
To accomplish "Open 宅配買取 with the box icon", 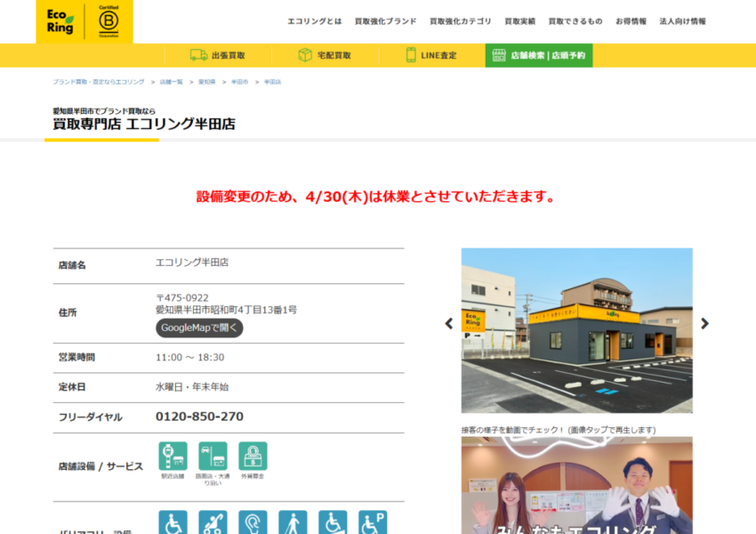I will pos(325,55).
